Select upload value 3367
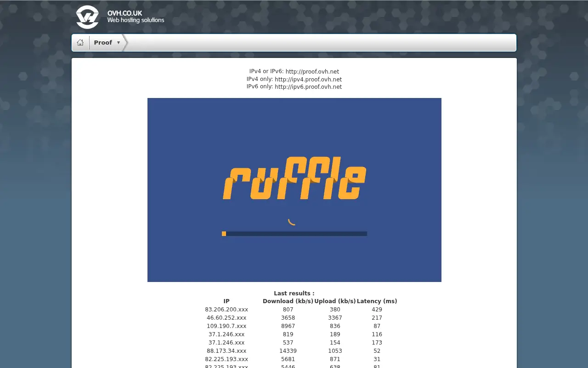This screenshot has height=368, width=588. click(x=335, y=318)
